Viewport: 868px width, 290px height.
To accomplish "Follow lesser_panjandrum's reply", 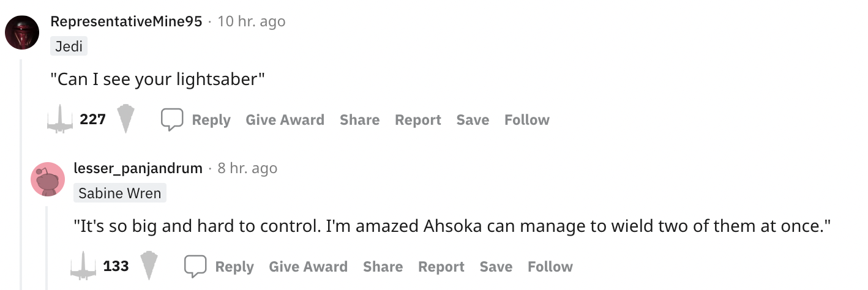I will click(x=550, y=267).
